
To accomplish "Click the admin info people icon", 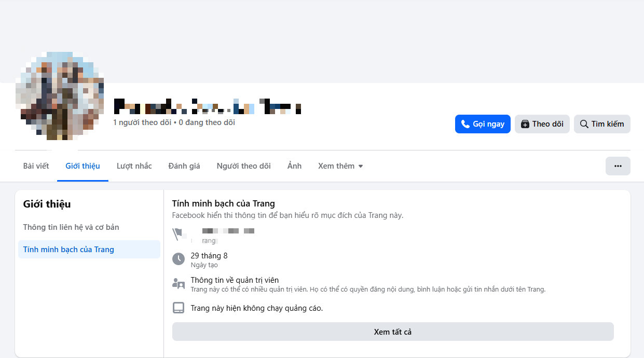I will click(179, 284).
